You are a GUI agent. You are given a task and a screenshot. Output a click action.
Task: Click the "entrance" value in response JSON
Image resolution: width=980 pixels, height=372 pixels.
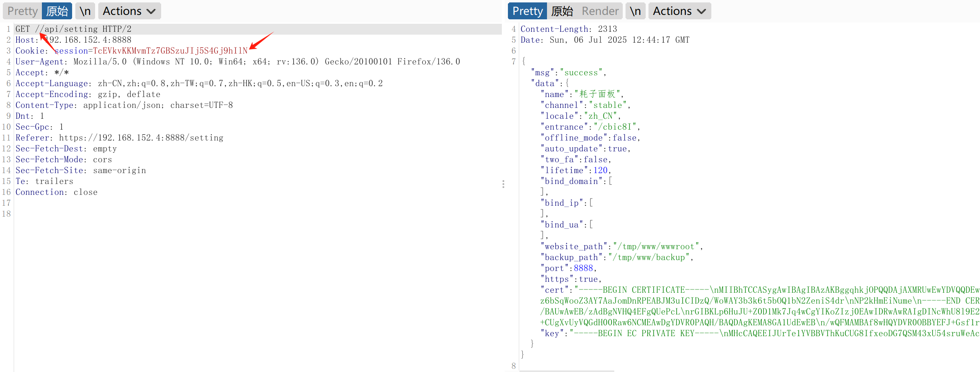[614, 127]
